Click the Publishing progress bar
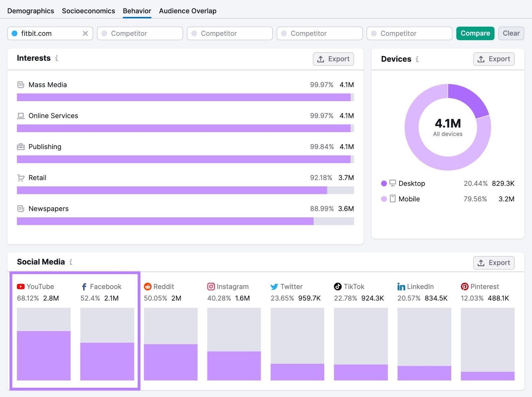 pyautogui.click(x=186, y=159)
